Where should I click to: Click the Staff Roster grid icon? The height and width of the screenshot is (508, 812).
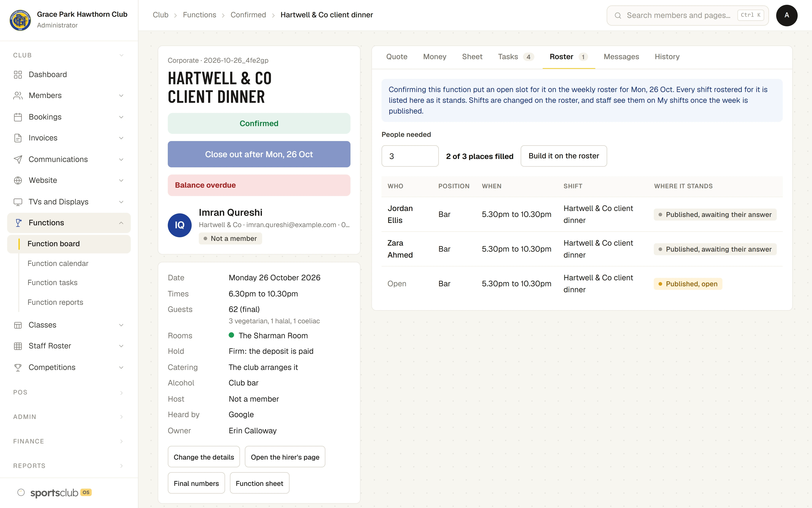(x=18, y=346)
